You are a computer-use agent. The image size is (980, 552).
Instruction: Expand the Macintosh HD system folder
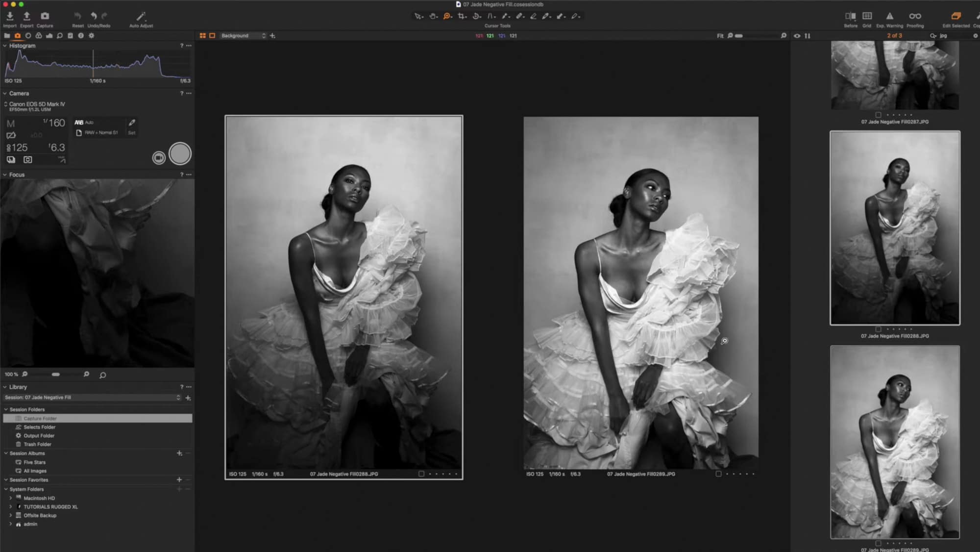click(10, 498)
